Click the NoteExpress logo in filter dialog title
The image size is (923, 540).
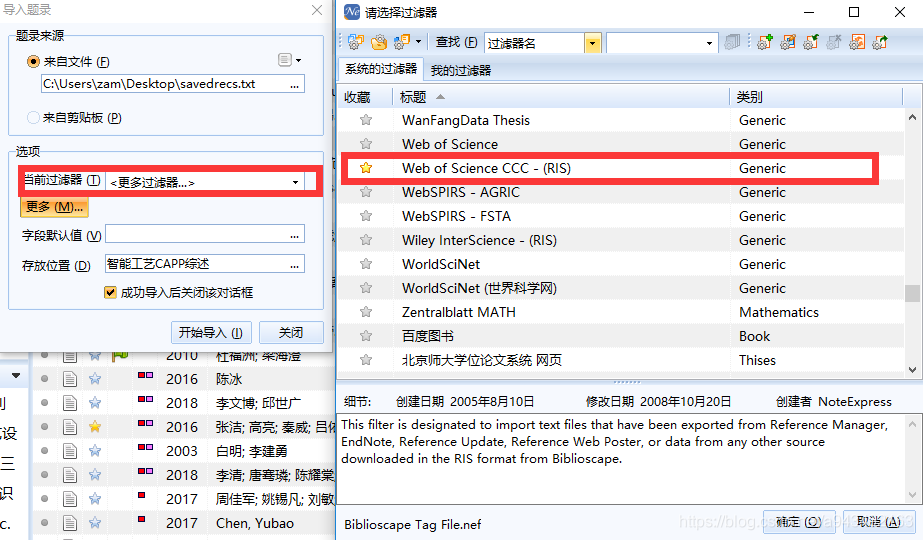[351, 12]
